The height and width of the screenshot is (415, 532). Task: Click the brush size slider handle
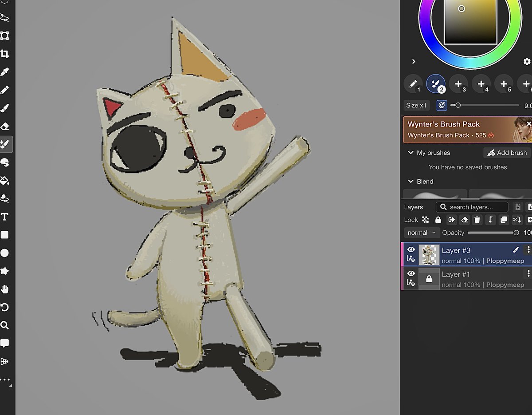click(x=458, y=105)
